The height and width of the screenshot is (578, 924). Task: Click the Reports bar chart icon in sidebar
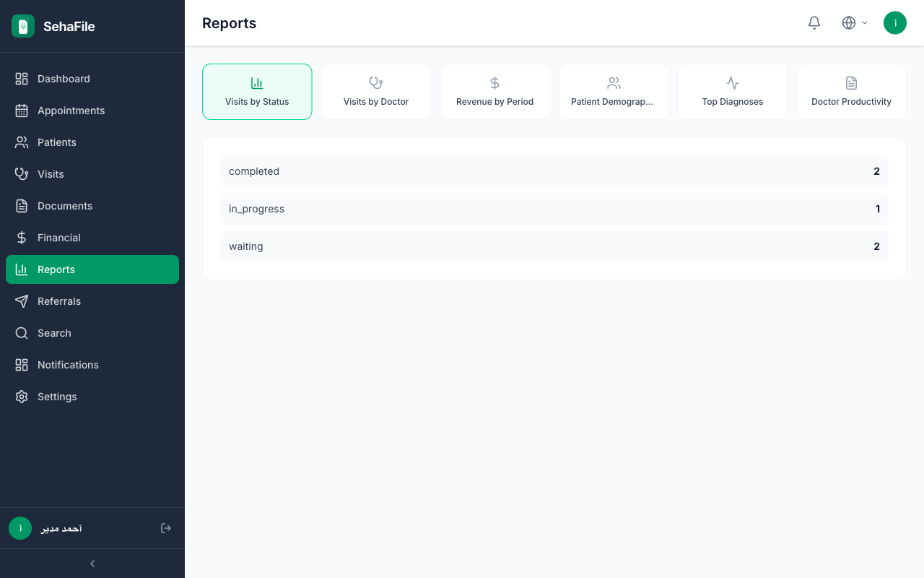(x=22, y=269)
